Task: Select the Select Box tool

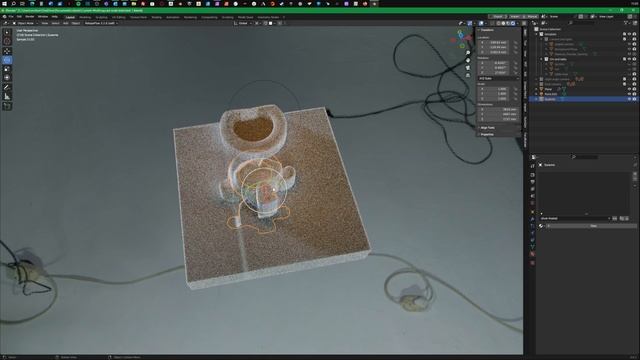Action: click(x=7, y=32)
